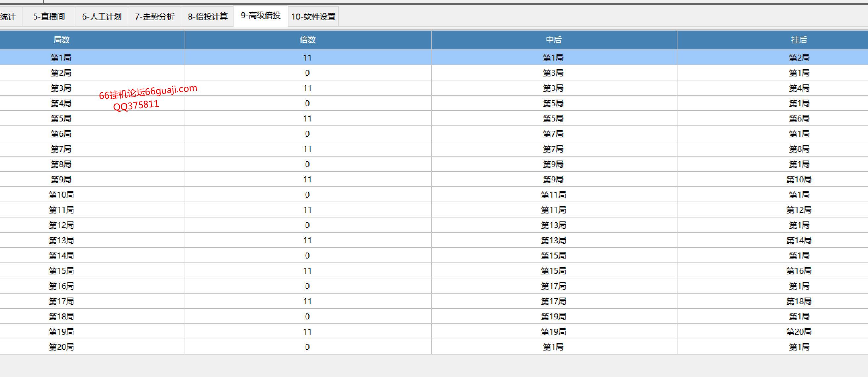Click 挂后 cell 第8局 in row 第7局

tap(773, 149)
